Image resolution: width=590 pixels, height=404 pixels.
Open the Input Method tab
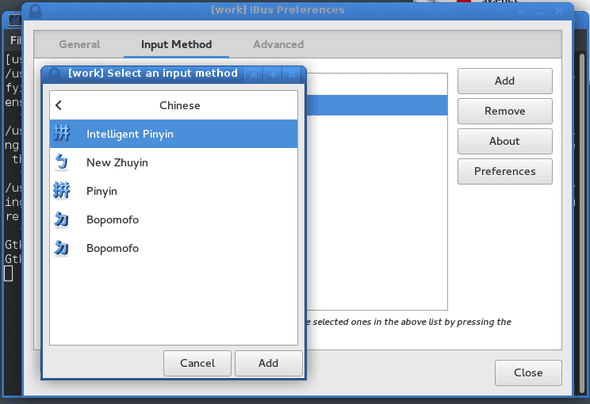176,44
